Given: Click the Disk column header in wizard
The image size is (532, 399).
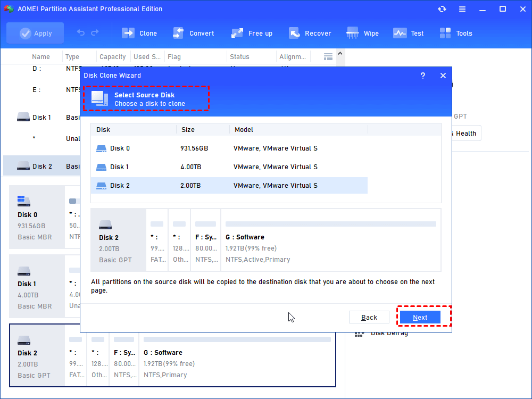Looking at the screenshot, I should [x=134, y=130].
